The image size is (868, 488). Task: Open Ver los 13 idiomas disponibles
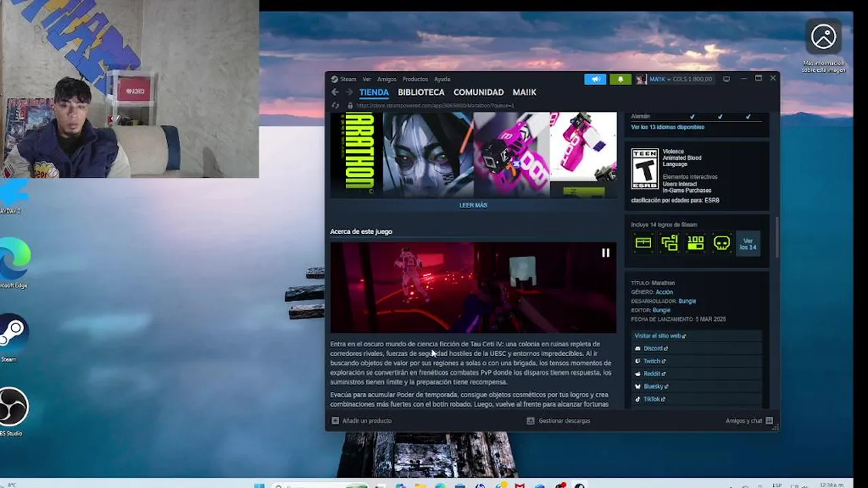pos(667,127)
